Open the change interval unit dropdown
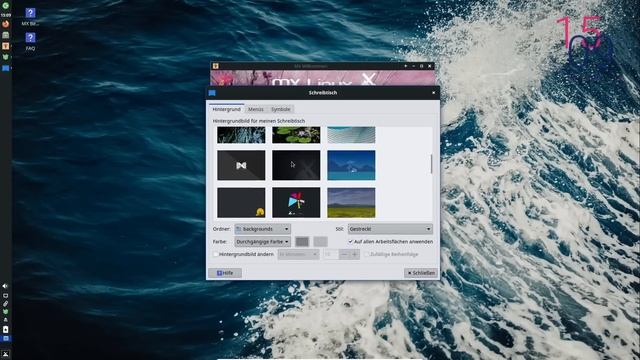The width and height of the screenshot is (640, 360). (298, 254)
